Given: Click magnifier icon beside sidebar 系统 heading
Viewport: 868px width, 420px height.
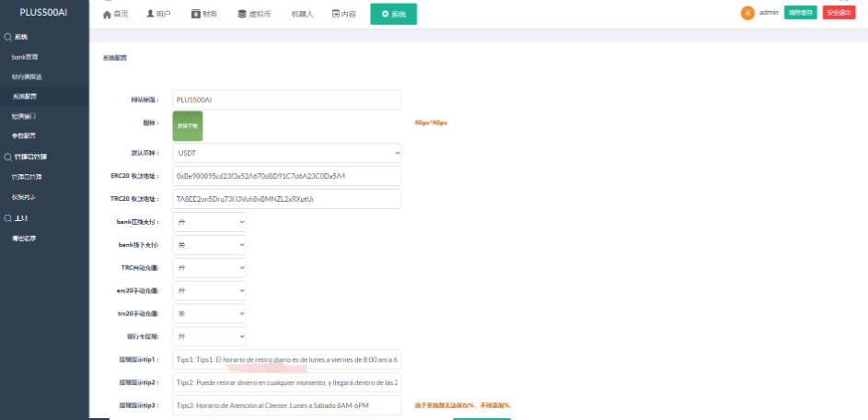Looking at the screenshot, I should click(x=7, y=37).
